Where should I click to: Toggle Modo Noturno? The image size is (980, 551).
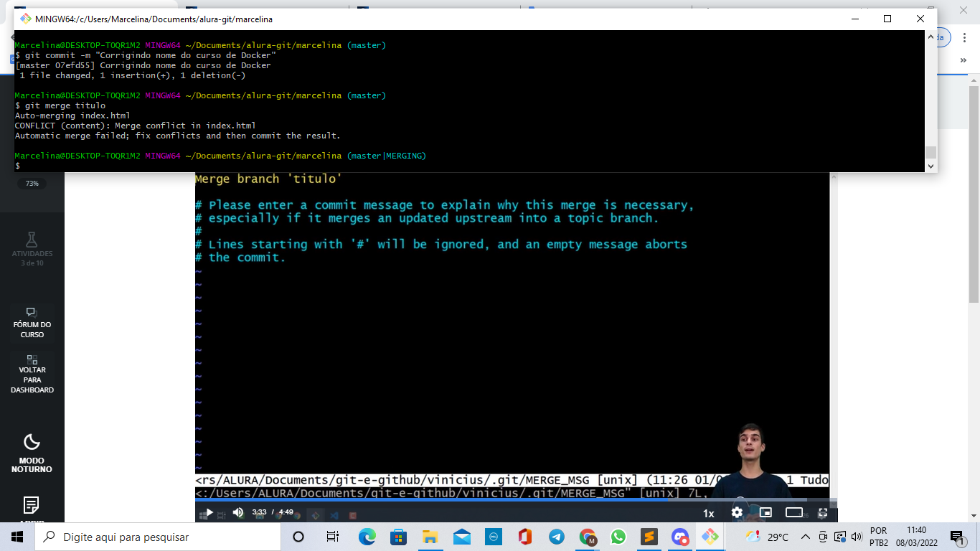click(32, 453)
